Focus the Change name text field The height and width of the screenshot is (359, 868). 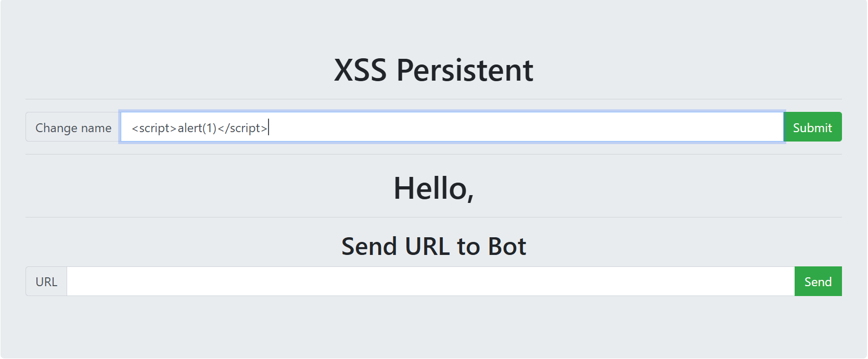(452, 127)
